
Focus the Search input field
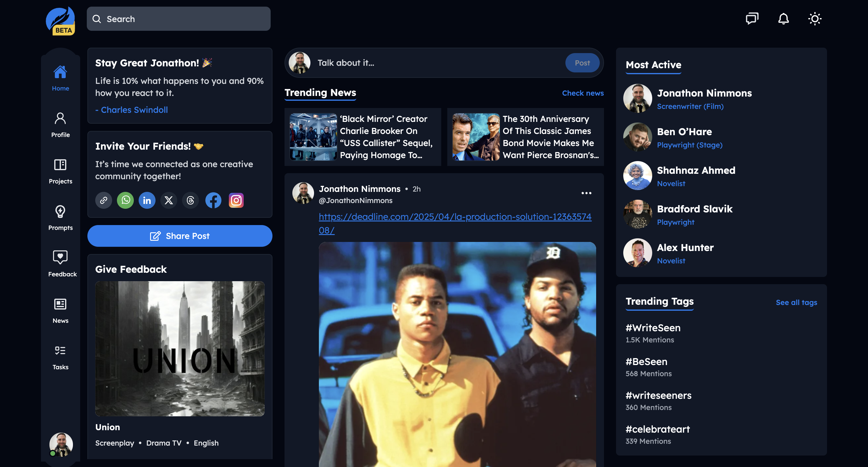coord(179,19)
